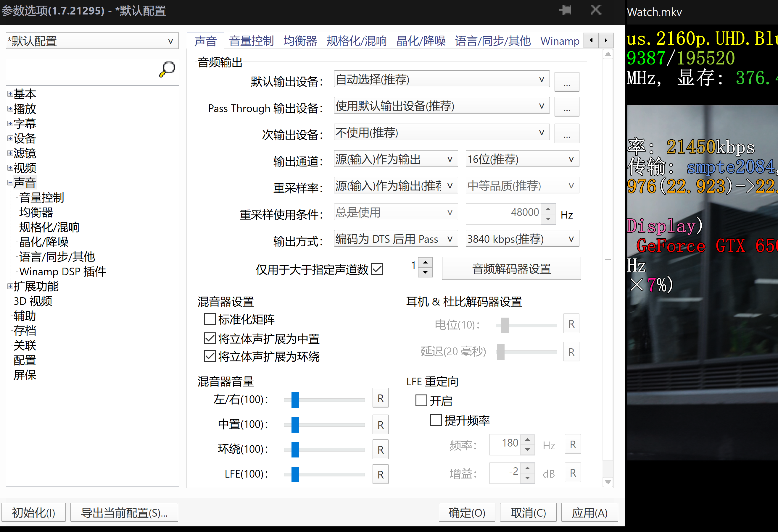Enable LFE 重定向 开启 checkbox
778x532 pixels.
click(x=421, y=400)
